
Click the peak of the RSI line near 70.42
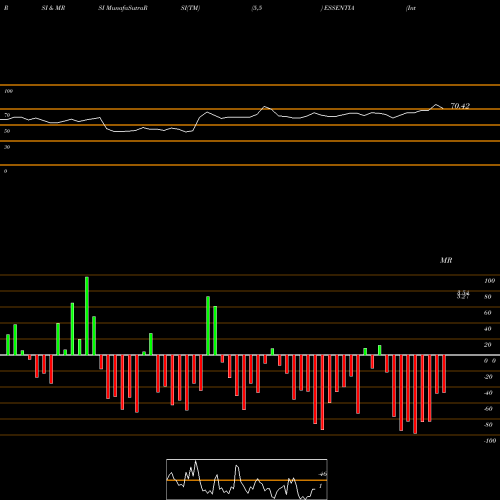pos(436,105)
